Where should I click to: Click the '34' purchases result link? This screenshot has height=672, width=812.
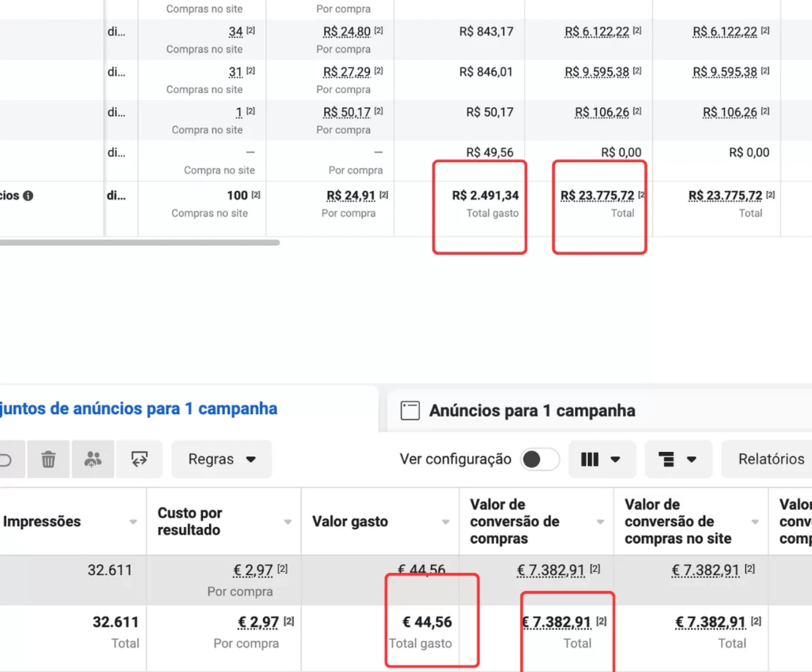click(236, 31)
